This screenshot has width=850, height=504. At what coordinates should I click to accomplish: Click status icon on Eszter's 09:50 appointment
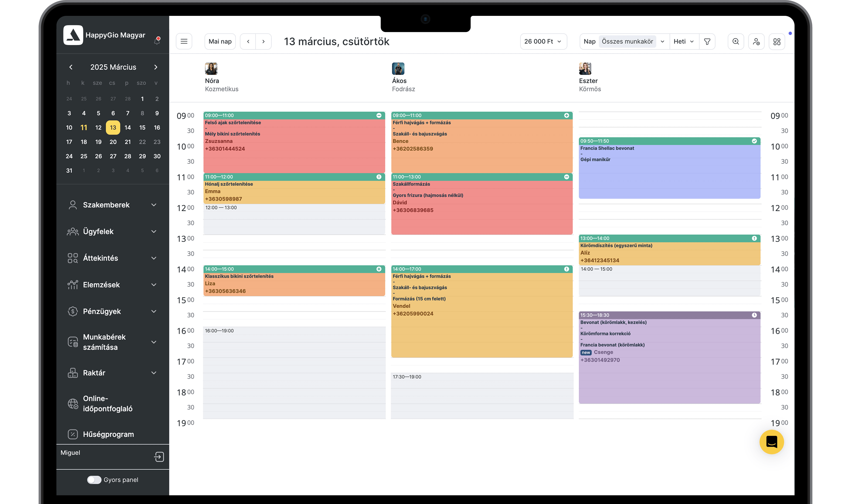click(x=754, y=141)
